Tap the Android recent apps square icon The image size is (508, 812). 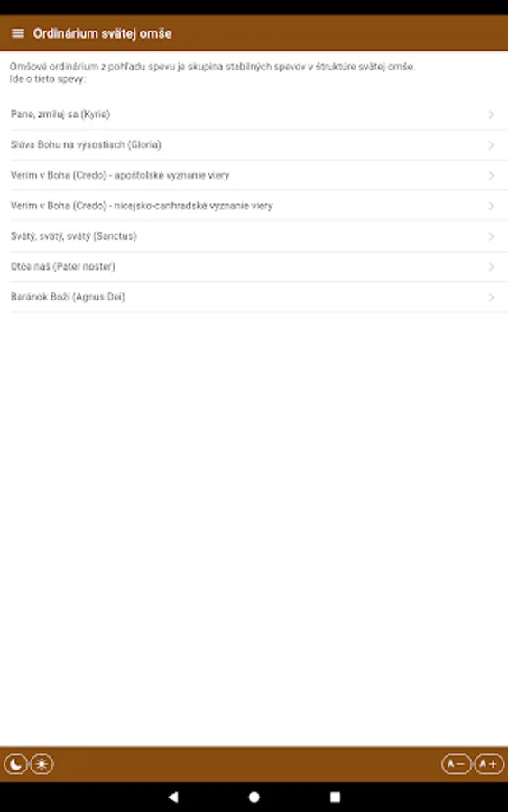click(x=335, y=797)
